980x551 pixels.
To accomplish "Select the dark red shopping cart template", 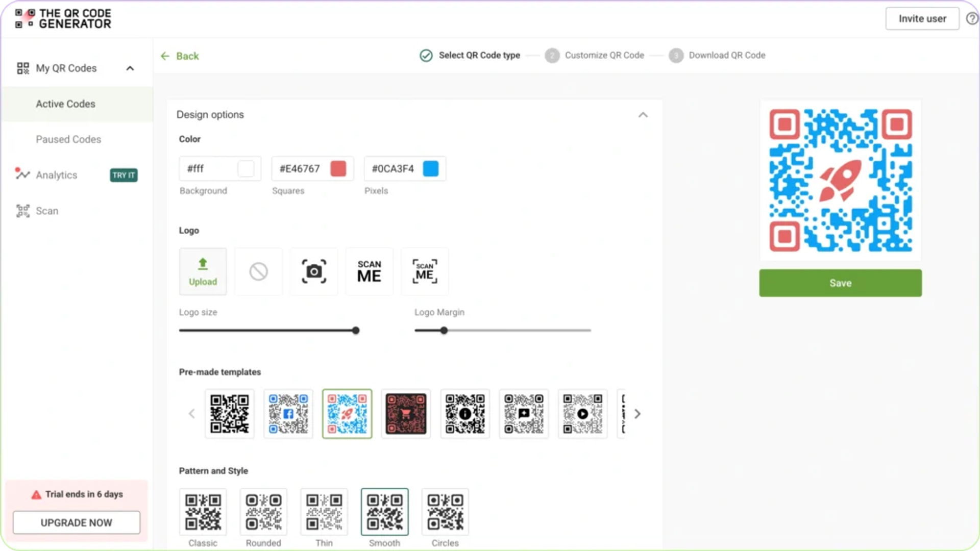I will click(406, 414).
